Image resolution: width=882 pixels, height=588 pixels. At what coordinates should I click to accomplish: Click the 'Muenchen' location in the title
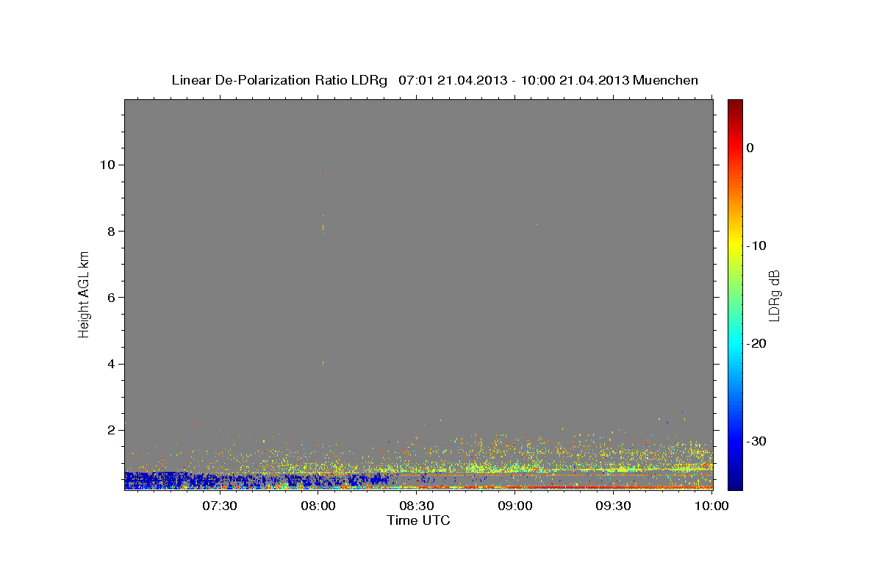[666, 80]
